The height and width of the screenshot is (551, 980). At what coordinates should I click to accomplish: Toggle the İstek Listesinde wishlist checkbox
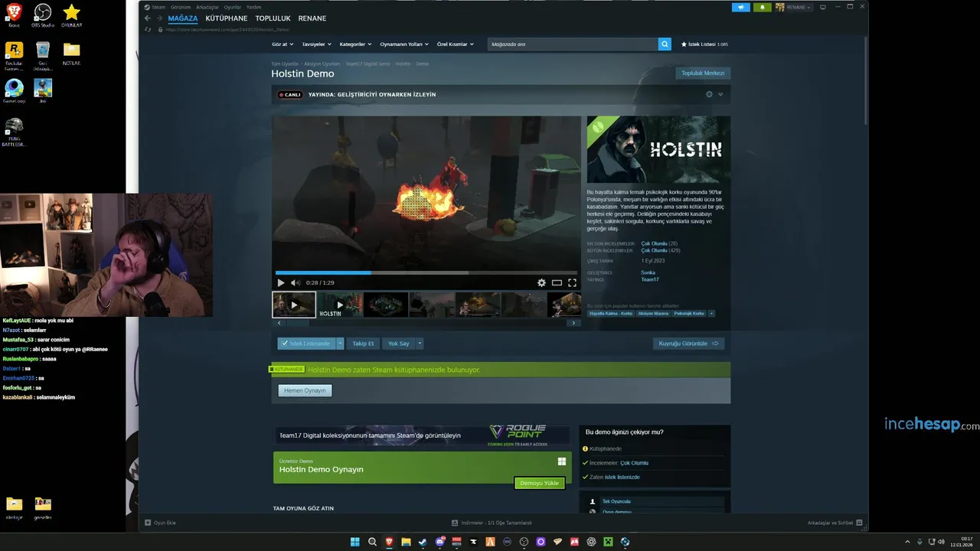click(284, 344)
